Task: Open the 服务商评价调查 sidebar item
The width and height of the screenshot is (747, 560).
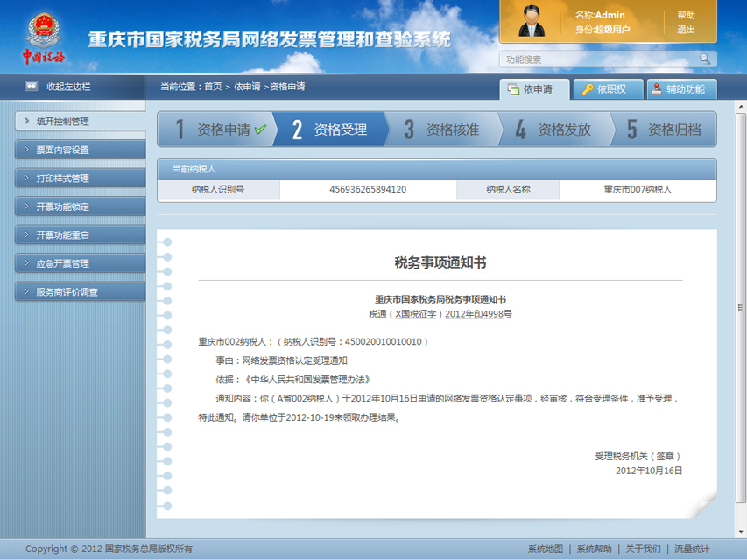Action: point(80,292)
